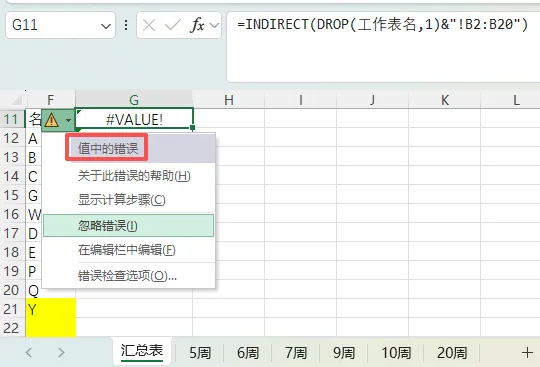
Task: Switch to the 5周 sheet tab
Action: 200,353
